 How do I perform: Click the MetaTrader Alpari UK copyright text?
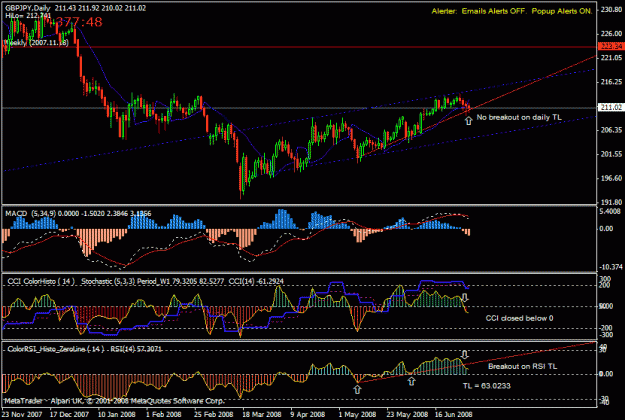[x=114, y=401]
